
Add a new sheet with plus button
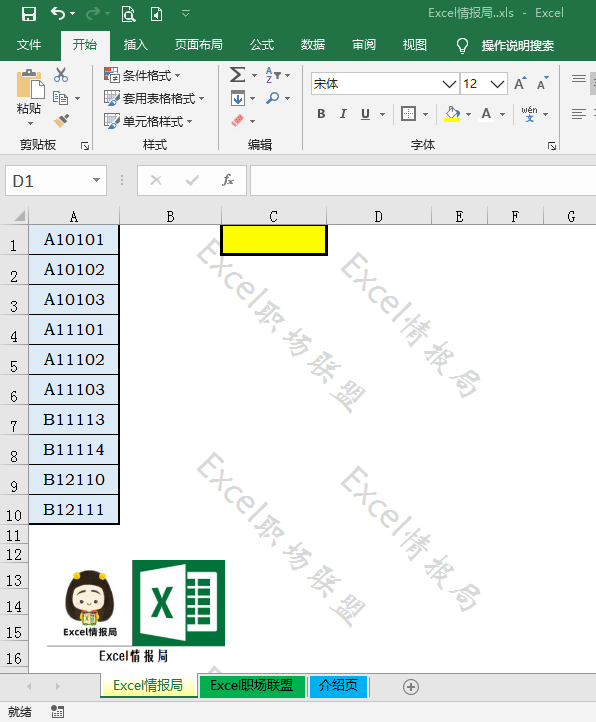click(x=411, y=687)
